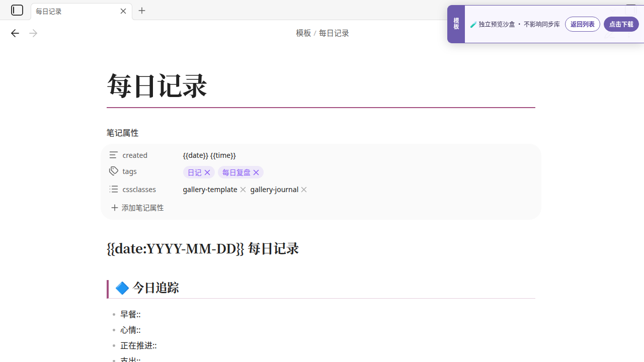This screenshot has width=644, height=362.
Task: Click the gallery-journal class value
Action: point(274,190)
